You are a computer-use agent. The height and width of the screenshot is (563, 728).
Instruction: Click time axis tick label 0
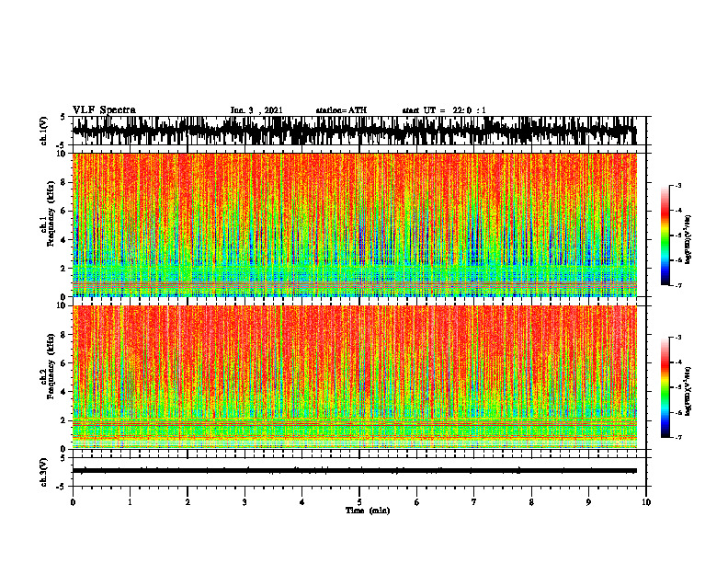(73, 502)
